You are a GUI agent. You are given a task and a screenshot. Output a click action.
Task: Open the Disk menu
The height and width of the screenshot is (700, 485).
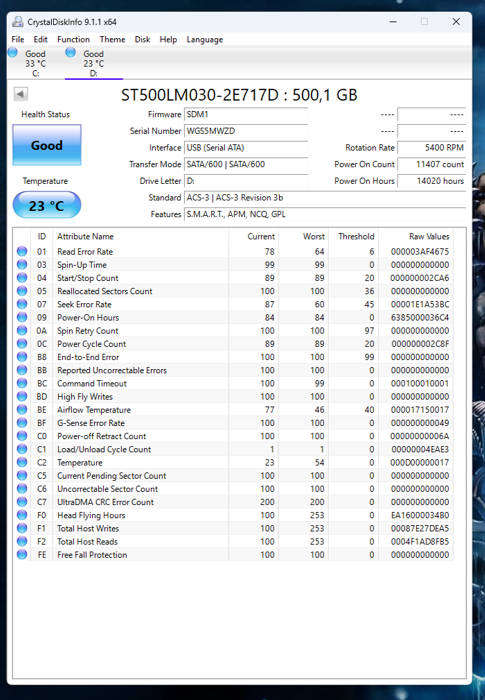[x=142, y=39]
